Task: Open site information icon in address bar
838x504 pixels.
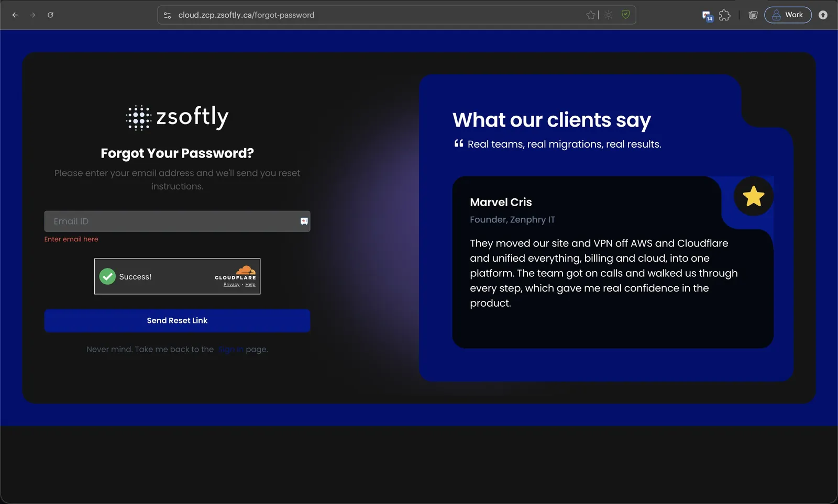Action: coord(168,15)
